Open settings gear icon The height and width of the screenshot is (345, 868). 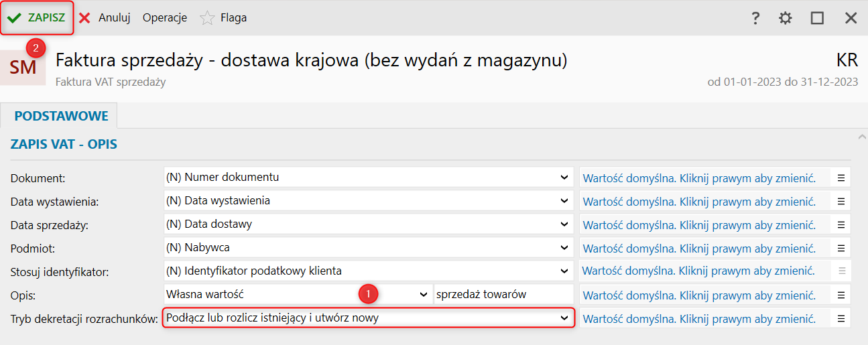click(786, 18)
